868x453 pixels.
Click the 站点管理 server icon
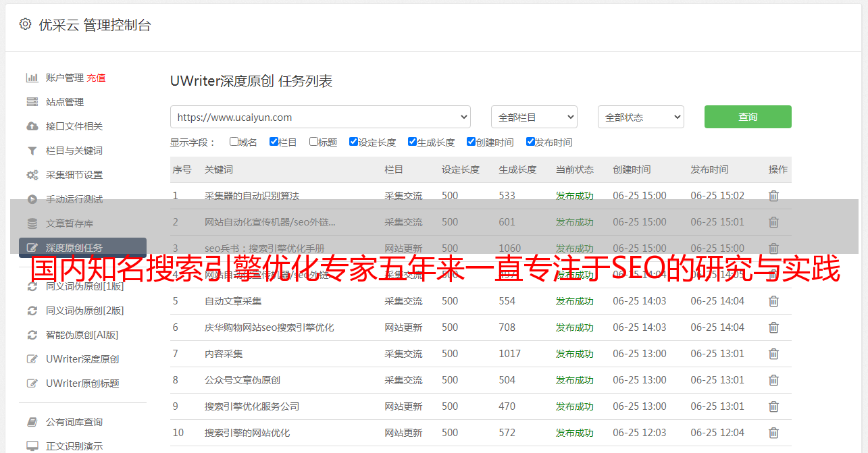[x=32, y=102]
